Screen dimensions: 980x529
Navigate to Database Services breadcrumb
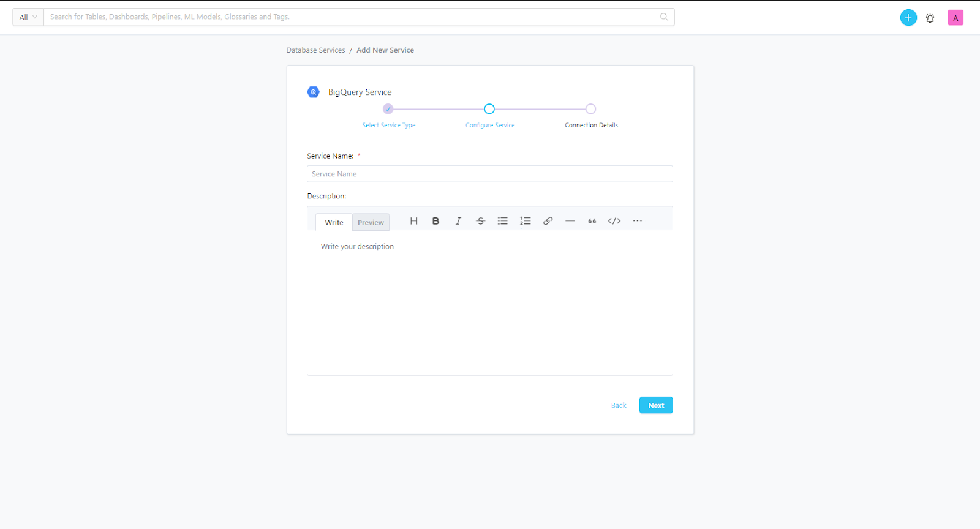tap(315, 50)
